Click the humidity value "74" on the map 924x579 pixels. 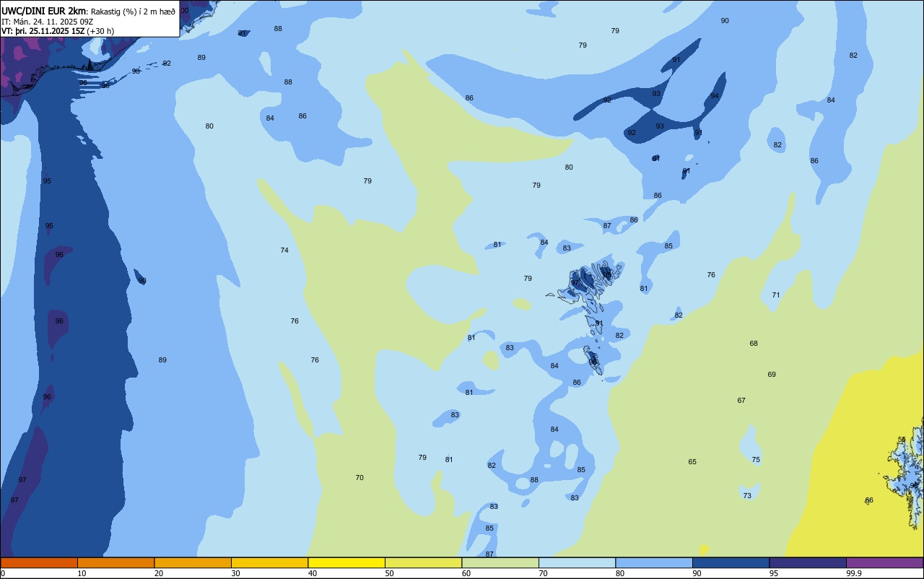(284, 251)
